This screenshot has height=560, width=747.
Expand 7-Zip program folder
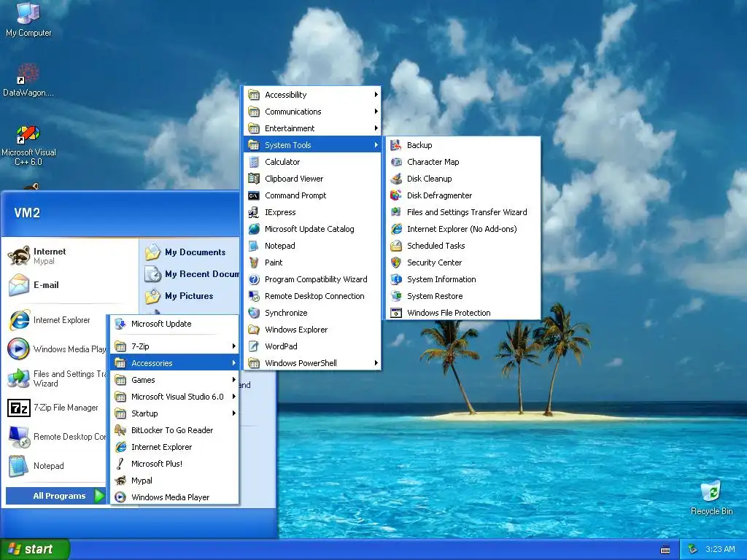pyautogui.click(x=174, y=346)
